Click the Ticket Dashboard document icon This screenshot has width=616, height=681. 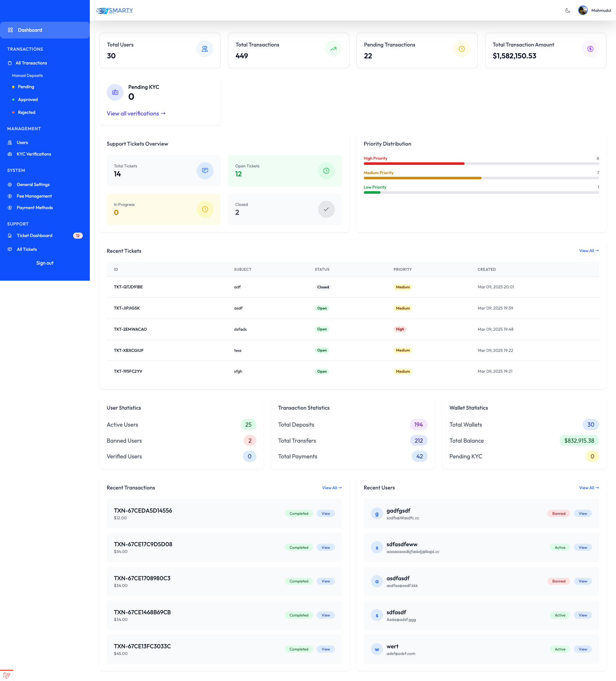[x=10, y=235]
